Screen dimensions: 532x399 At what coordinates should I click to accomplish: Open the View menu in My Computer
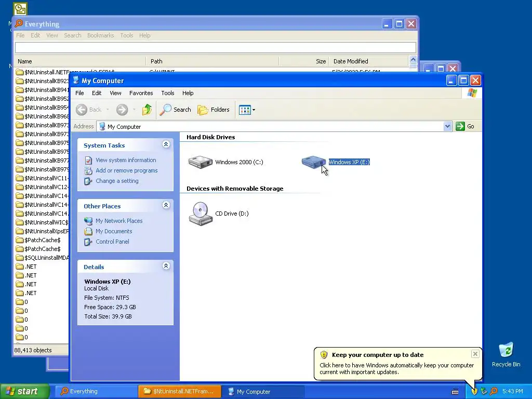(x=115, y=93)
